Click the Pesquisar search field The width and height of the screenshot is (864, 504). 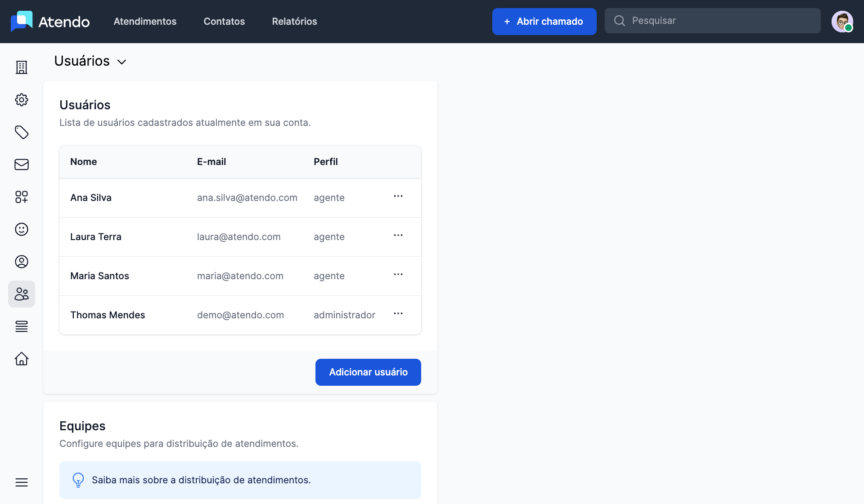click(x=720, y=21)
